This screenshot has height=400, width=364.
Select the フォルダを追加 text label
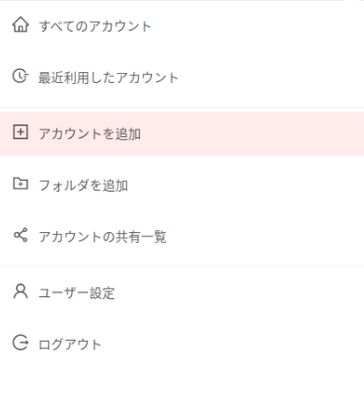point(83,185)
